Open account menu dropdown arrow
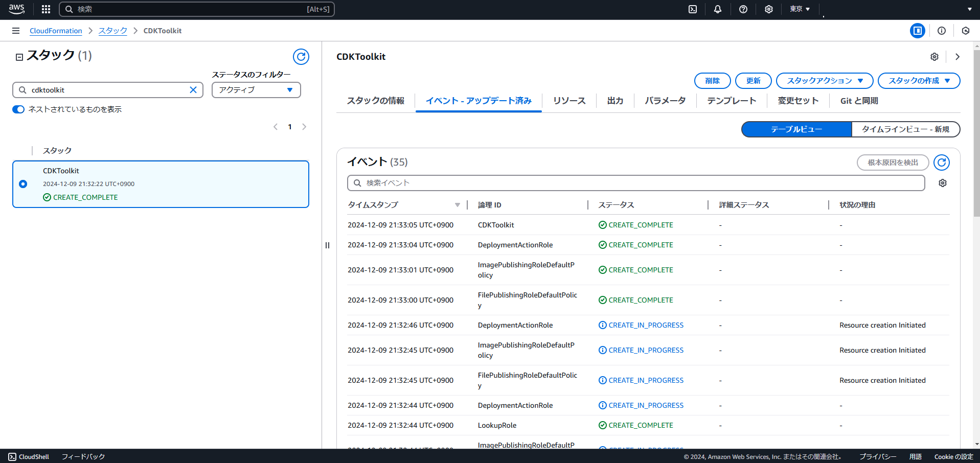Viewport: 980px width, 463px height. (970, 9)
